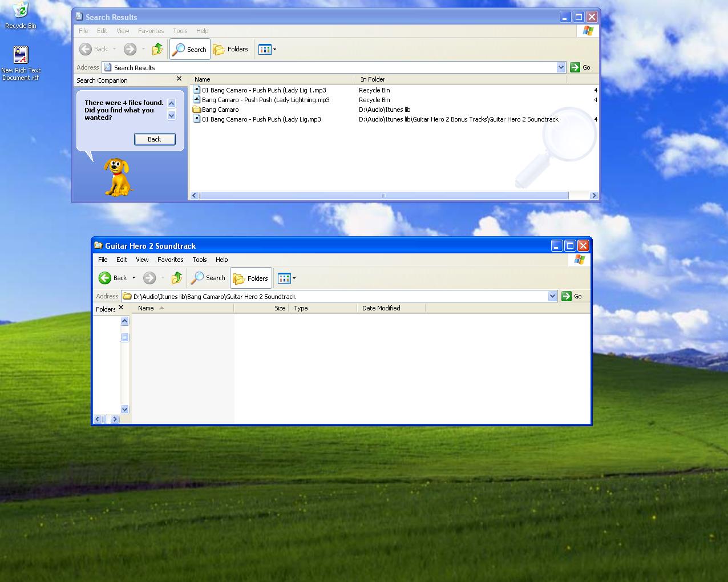Click Forward arrow in Guitar Hero 2 Soundtrack window
The width and height of the screenshot is (728, 582).
click(x=149, y=278)
